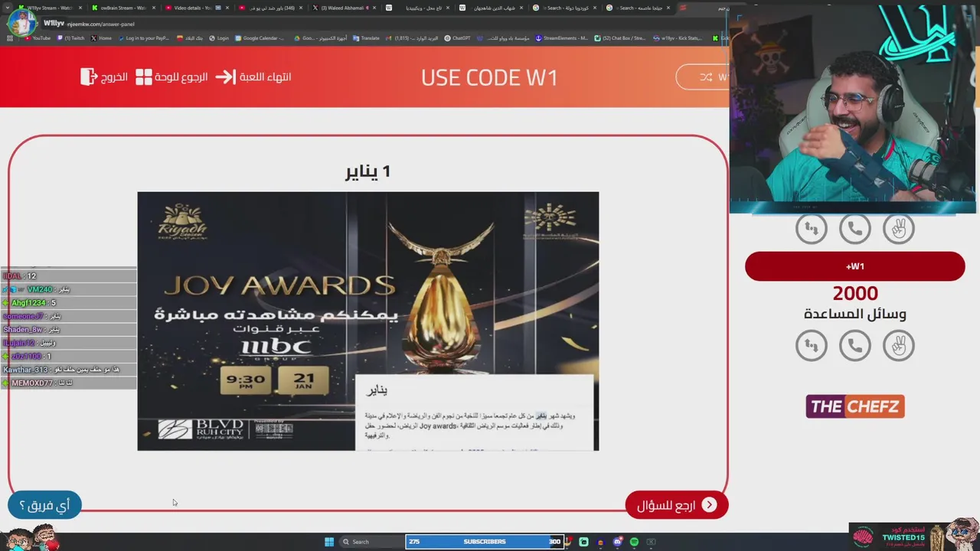The width and height of the screenshot is (980, 551).
Task: Open the Log in to your PayPal bookmark
Action: click(144, 38)
